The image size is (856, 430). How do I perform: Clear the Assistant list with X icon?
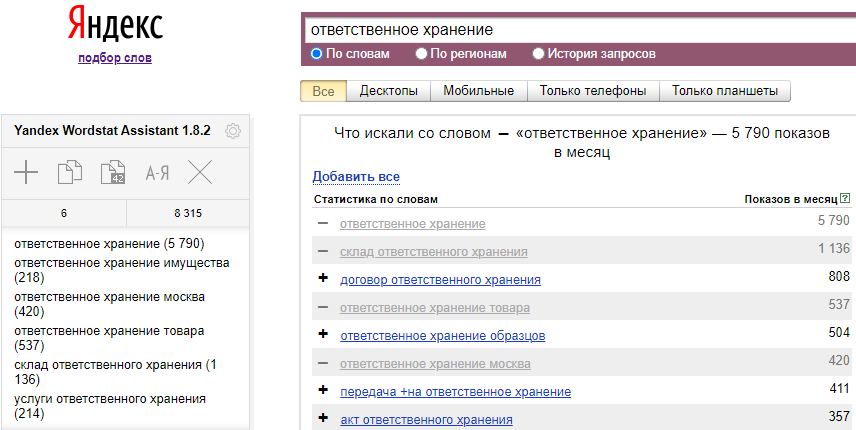pos(200,172)
